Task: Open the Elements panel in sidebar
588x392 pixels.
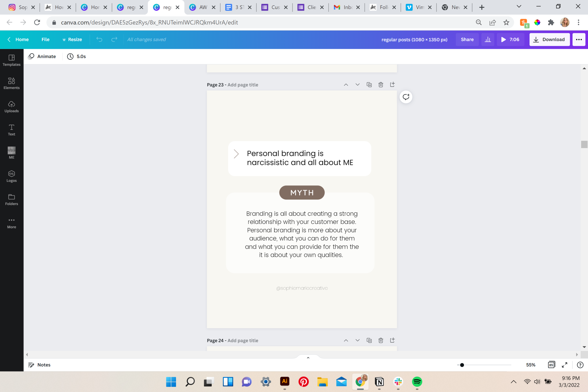Action: 12,83
